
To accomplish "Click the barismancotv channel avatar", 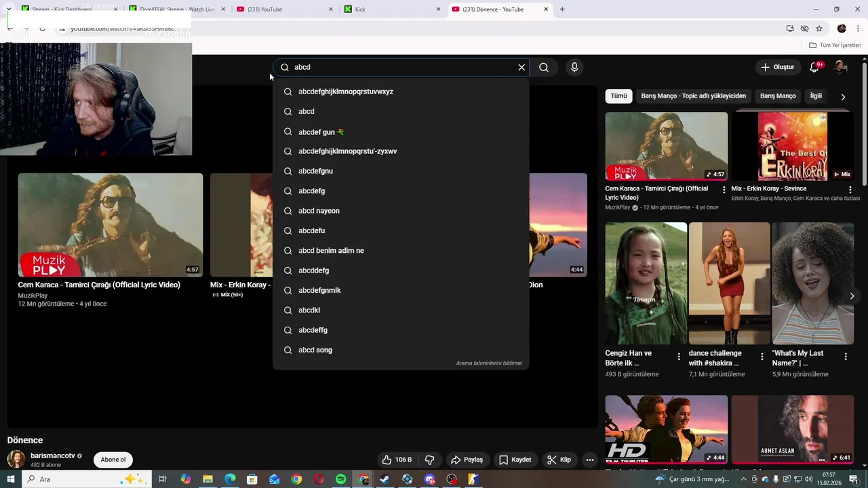I will point(16,460).
